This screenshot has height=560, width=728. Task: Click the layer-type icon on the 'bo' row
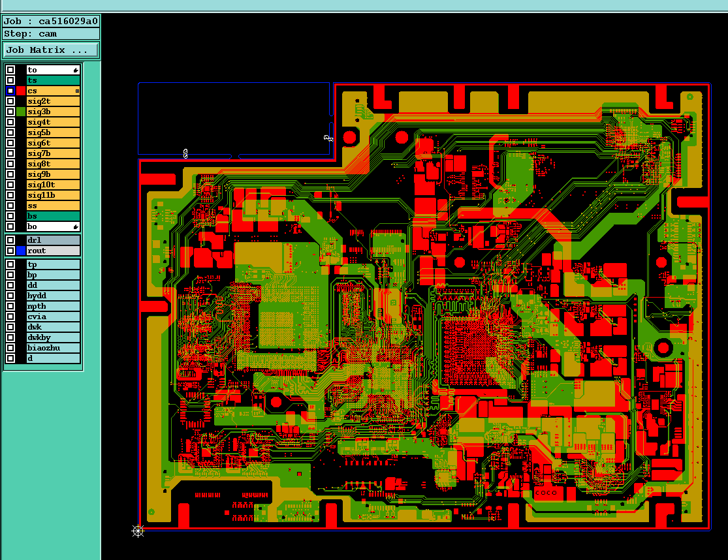point(76,227)
